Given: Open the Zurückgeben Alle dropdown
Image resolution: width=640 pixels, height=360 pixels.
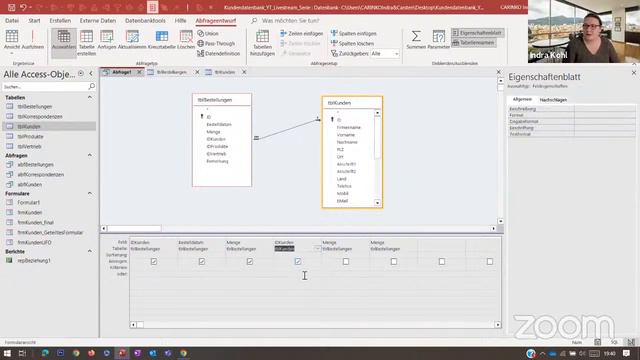Looking at the screenshot, I should pyautogui.click(x=396, y=53).
